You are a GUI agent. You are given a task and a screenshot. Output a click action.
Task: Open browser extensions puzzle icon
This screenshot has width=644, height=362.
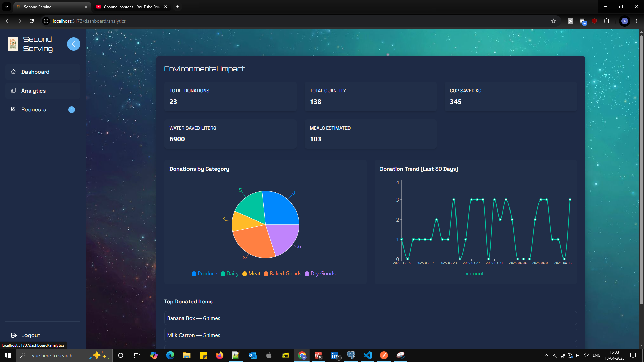coord(606,21)
